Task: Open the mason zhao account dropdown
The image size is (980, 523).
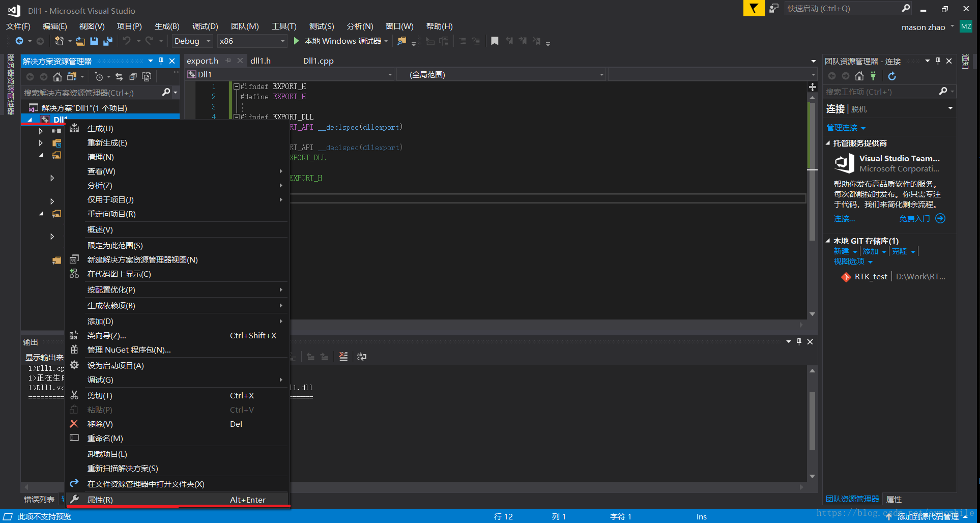Action: point(928,27)
